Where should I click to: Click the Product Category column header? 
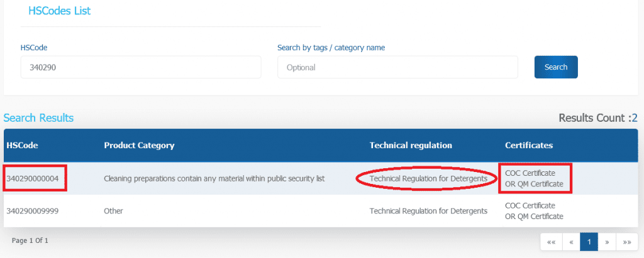(139, 145)
